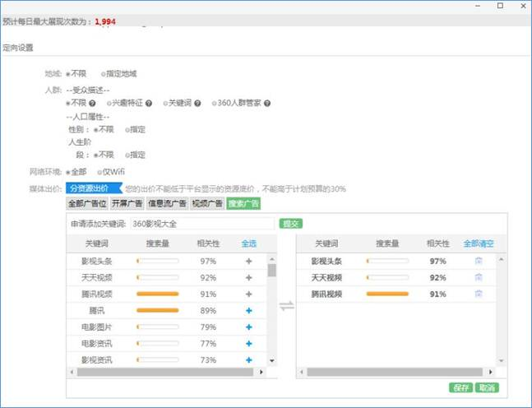Open the help icon beside 360人群管家
Screen dimensions: 532x408
(x=267, y=104)
